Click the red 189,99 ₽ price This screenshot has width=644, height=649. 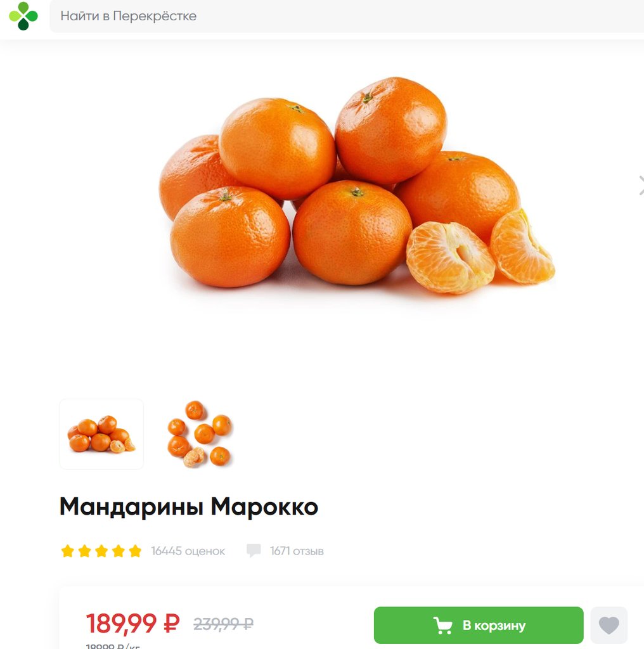133,624
